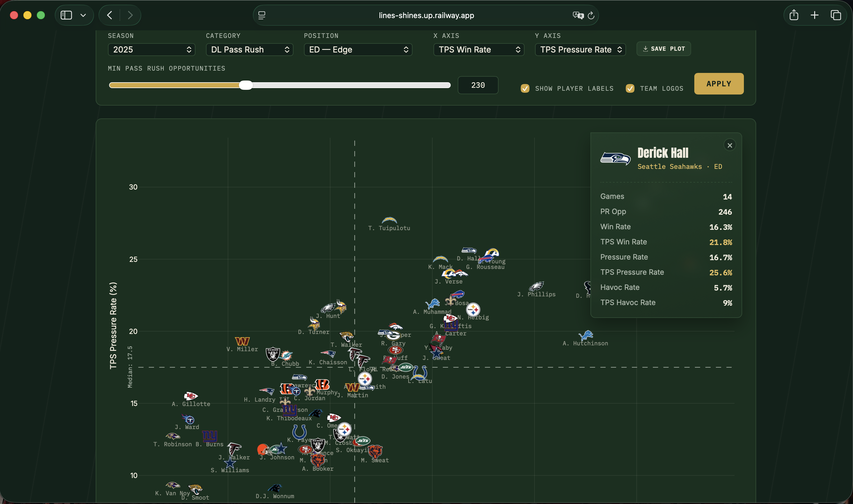This screenshot has height=504, width=853.
Task: Select the B. Chubb Dolphins logo point
Action: (286, 356)
